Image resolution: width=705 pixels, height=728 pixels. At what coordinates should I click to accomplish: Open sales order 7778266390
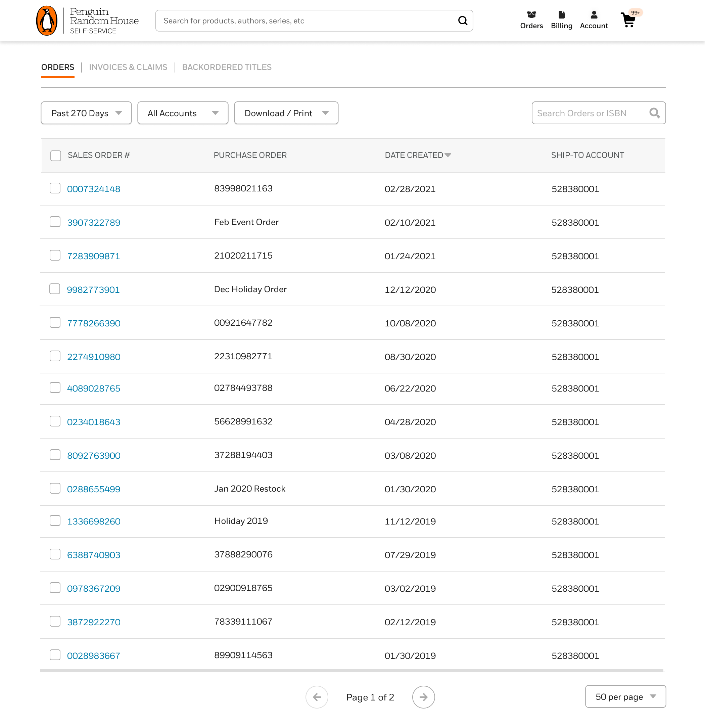[x=94, y=323]
